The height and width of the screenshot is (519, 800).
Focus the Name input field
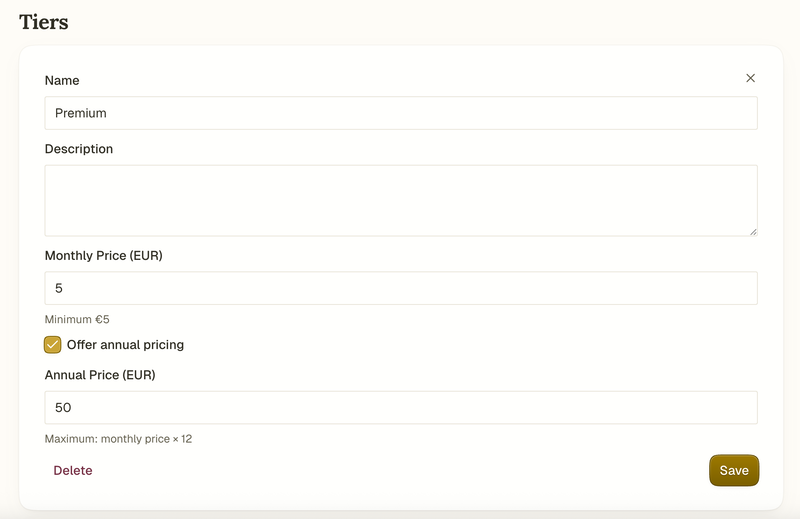coord(400,113)
